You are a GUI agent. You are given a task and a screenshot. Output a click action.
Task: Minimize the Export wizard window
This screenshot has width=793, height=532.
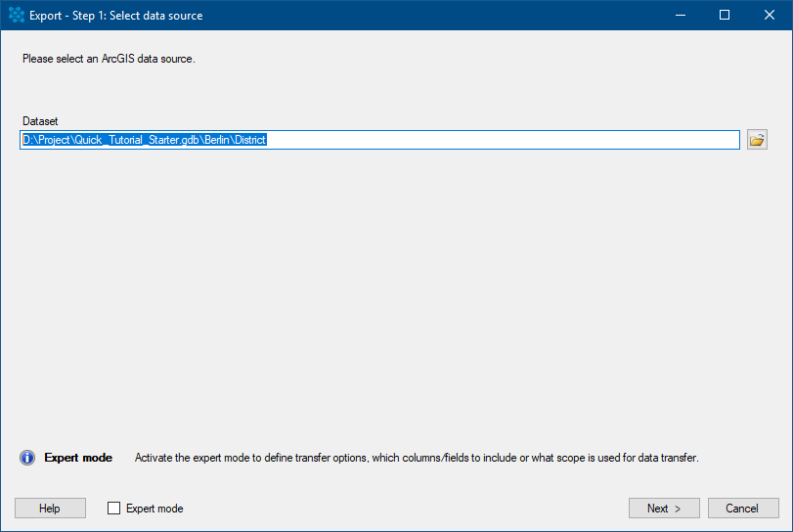point(681,16)
